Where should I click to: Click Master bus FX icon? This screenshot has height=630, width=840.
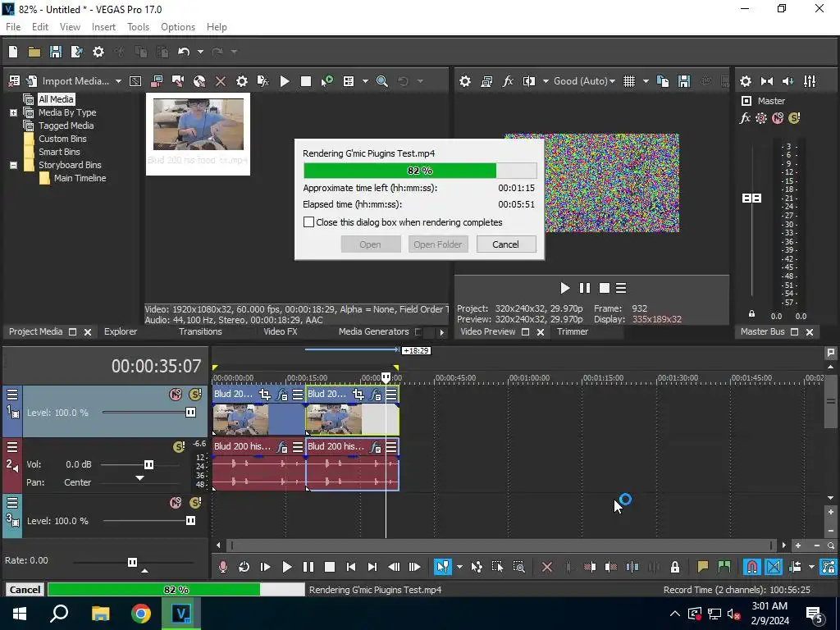tap(745, 118)
